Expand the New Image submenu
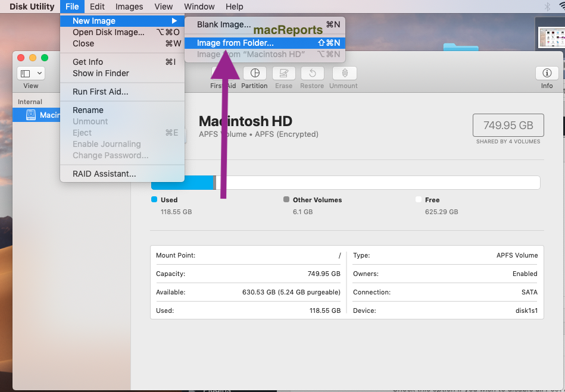Image resolution: width=565 pixels, height=392 pixels. pos(122,21)
